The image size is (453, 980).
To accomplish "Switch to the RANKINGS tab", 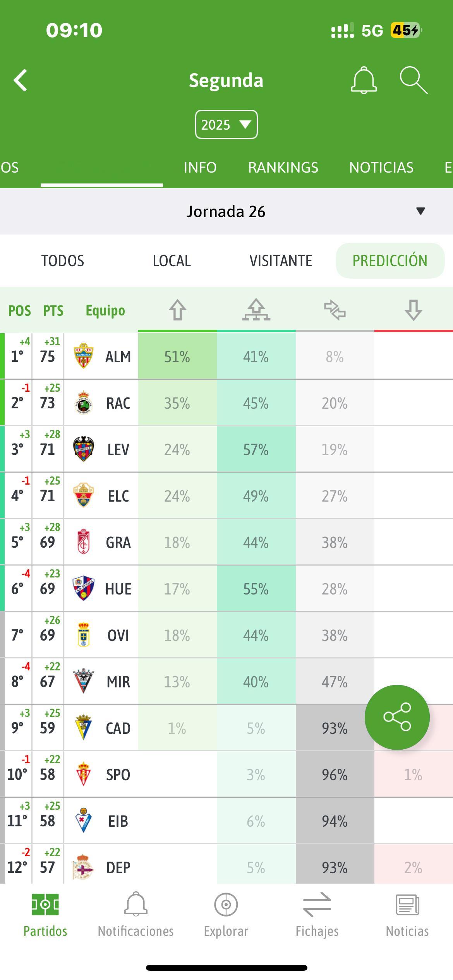I will (283, 168).
